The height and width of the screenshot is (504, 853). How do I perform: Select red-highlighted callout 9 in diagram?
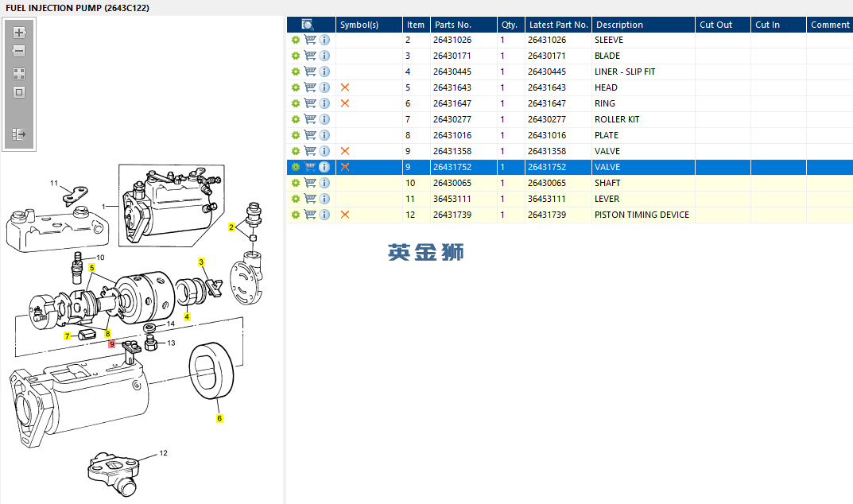111,344
